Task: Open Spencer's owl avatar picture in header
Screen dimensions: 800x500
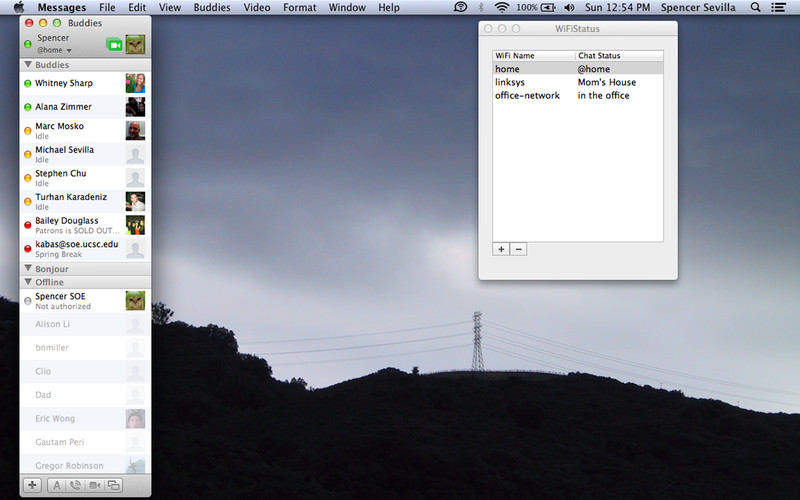Action: coord(135,44)
